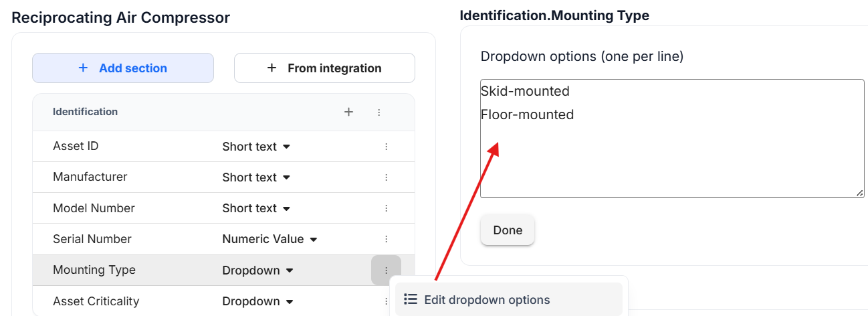The width and height of the screenshot is (868, 316).
Task: Open Manufacturer Short text type dropdown
Action: pyautogui.click(x=256, y=177)
